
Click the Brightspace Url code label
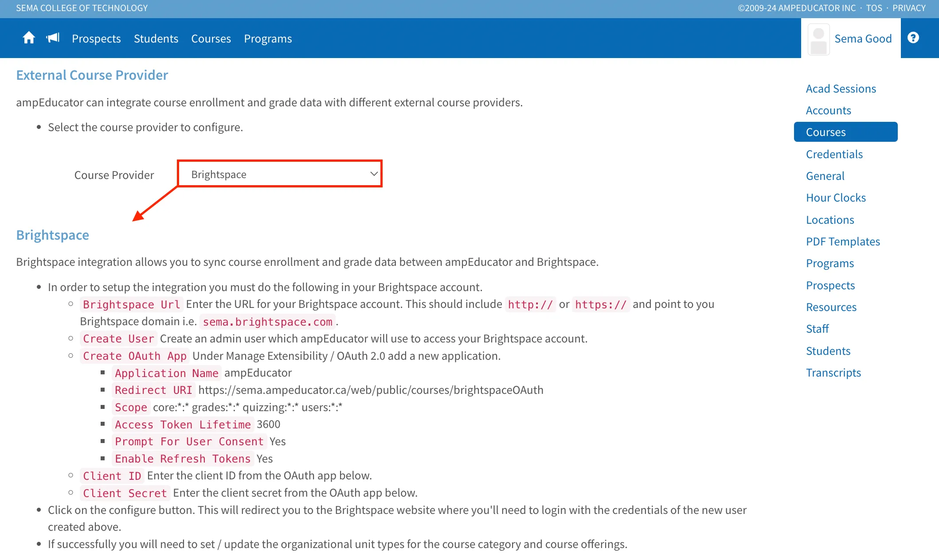[x=131, y=304]
